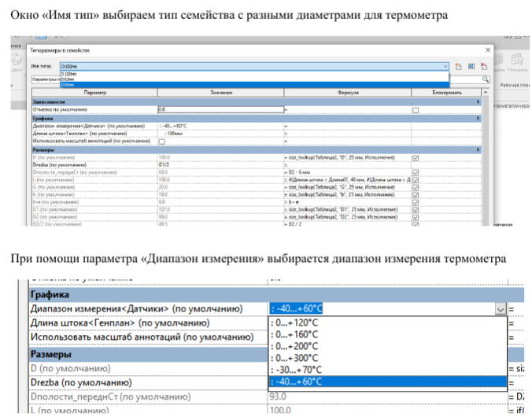Click the «Значение» column header
Viewport: 532px width, 420px height.
click(x=221, y=93)
